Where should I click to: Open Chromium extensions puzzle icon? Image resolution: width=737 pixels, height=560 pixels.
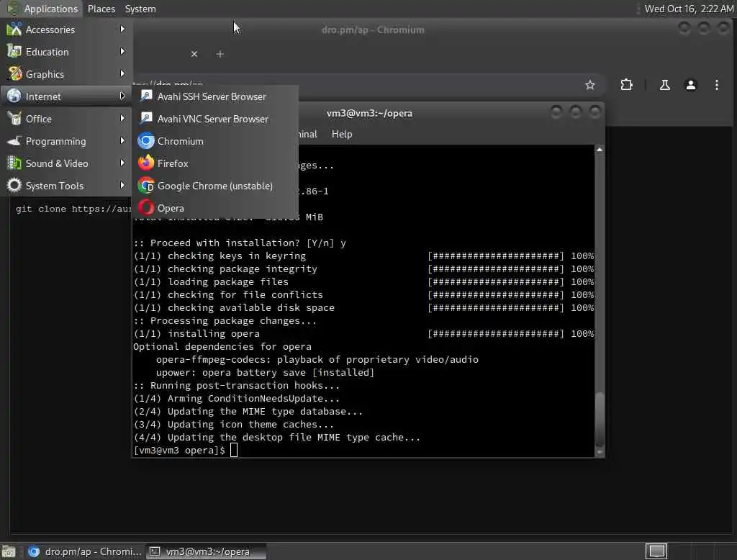point(626,85)
